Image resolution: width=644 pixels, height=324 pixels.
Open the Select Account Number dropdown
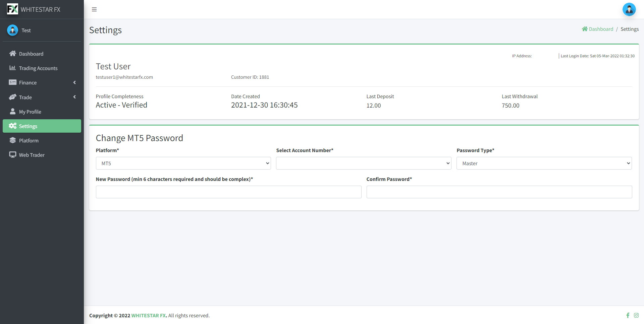coord(364,163)
